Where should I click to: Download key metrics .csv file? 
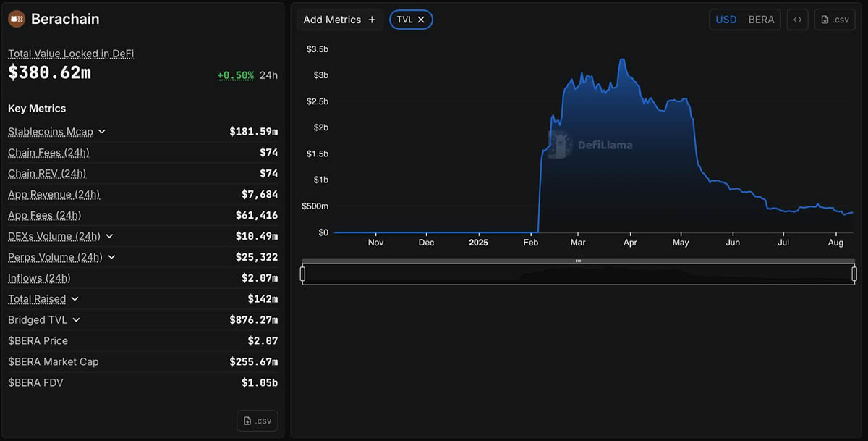257,421
